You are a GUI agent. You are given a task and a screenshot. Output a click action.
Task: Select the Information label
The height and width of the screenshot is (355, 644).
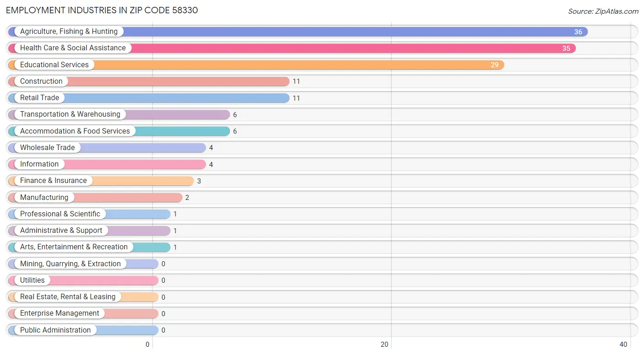tap(39, 164)
